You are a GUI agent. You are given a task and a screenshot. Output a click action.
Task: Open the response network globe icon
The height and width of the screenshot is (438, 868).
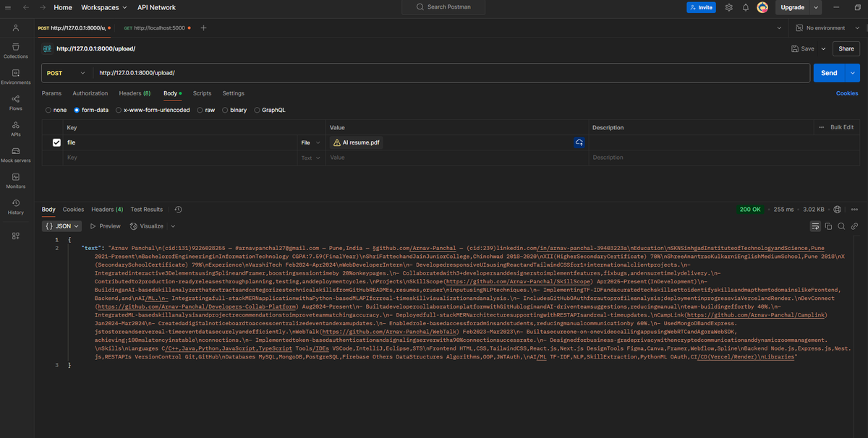pyautogui.click(x=836, y=210)
